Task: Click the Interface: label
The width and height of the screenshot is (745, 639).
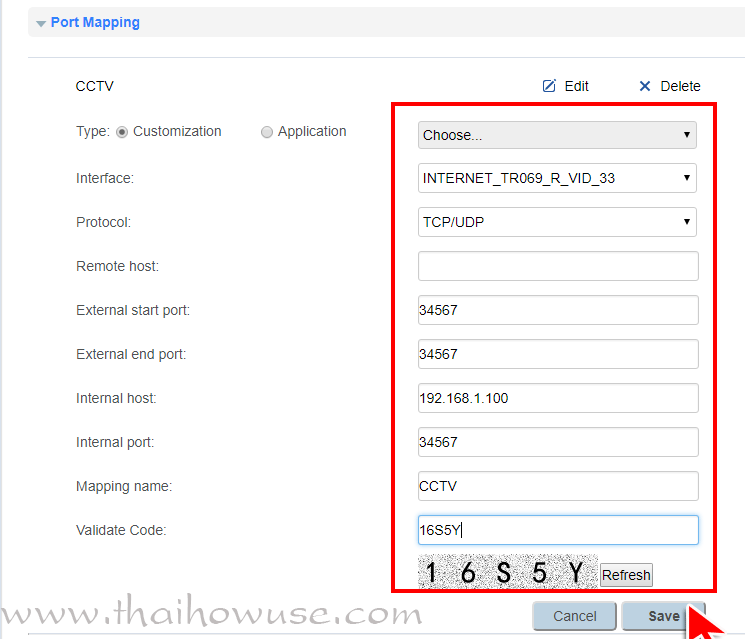Action: point(105,178)
